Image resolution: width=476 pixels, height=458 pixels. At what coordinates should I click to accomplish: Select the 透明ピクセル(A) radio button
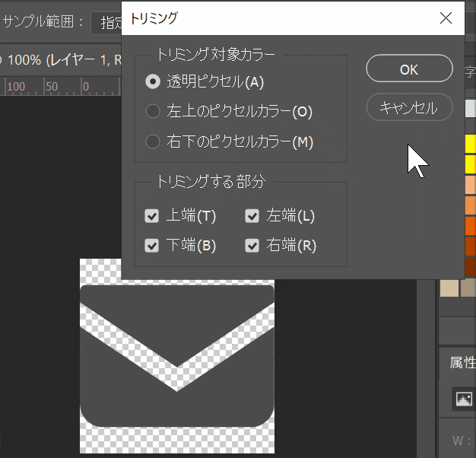coord(153,81)
